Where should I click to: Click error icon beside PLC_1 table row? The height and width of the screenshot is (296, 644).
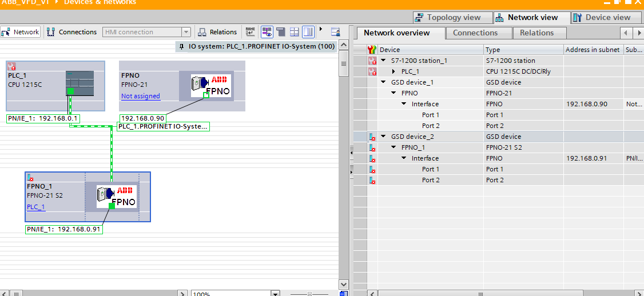coord(372,71)
